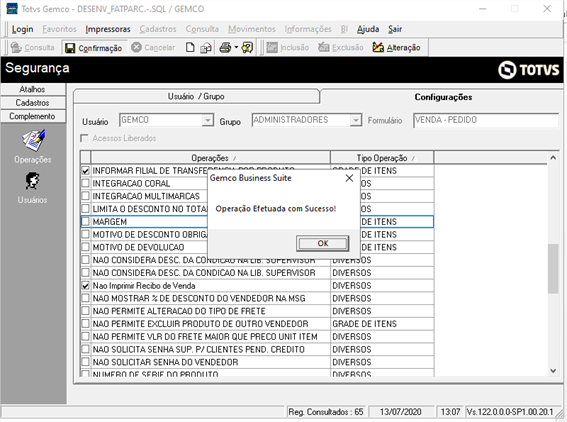The height and width of the screenshot is (422, 567).
Task: Click the 13/07/2020 status bar date
Action: (401, 412)
